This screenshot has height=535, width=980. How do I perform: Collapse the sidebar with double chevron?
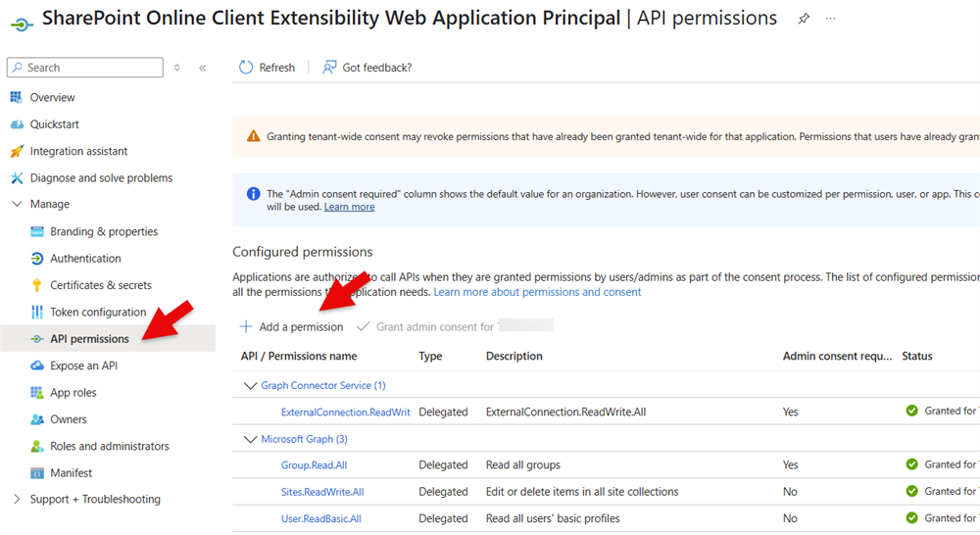pyautogui.click(x=203, y=69)
